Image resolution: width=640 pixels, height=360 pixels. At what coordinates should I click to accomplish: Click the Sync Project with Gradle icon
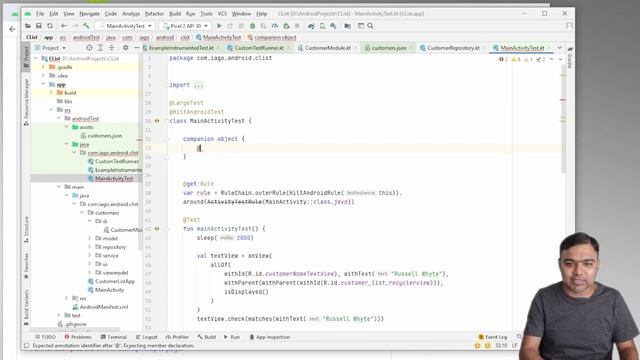point(311,26)
